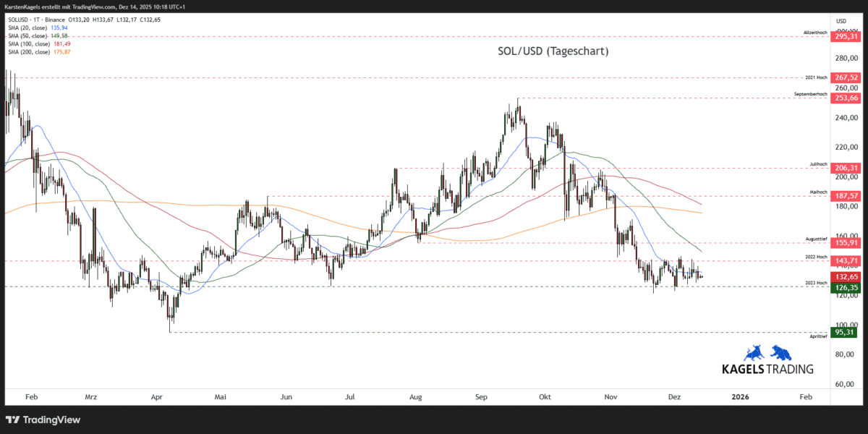868x434 pixels.
Task: Click the USD label atop the price axis
Action: (841, 20)
